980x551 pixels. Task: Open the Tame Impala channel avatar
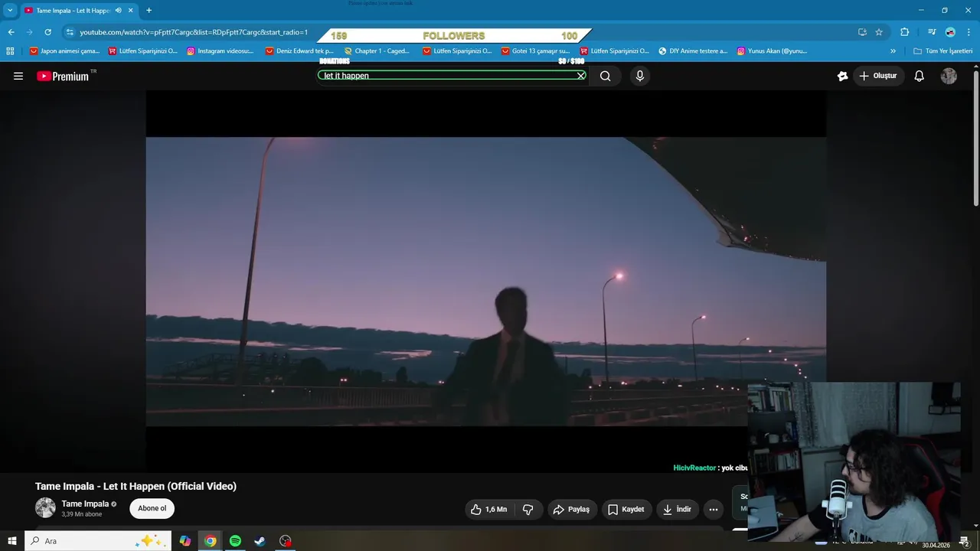(x=45, y=507)
